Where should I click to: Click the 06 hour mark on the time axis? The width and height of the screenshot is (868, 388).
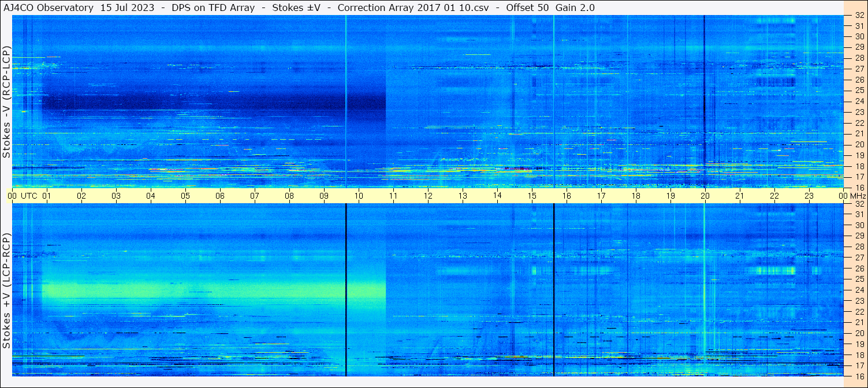[220, 196]
